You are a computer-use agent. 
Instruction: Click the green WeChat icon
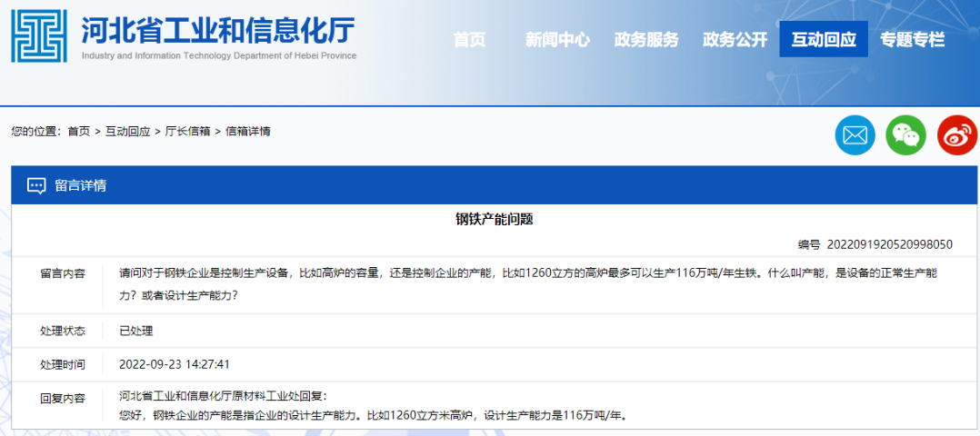click(905, 135)
